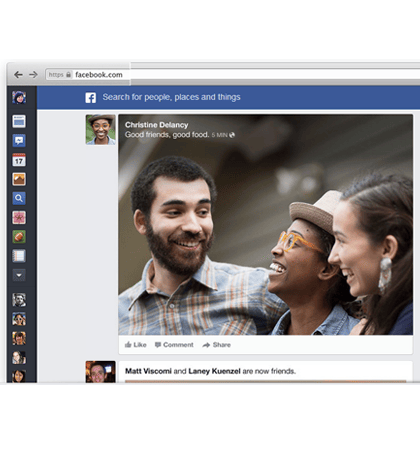Open Messages chat bubble icon

pos(19,141)
